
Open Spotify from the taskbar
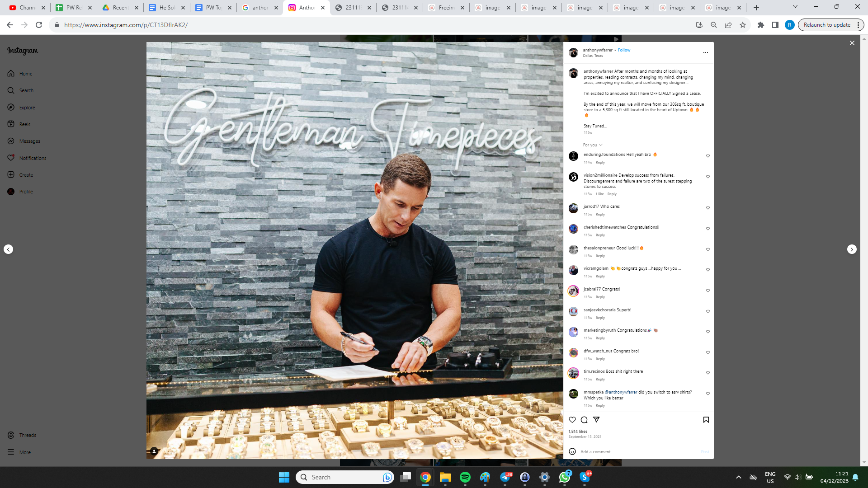click(465, 477)
